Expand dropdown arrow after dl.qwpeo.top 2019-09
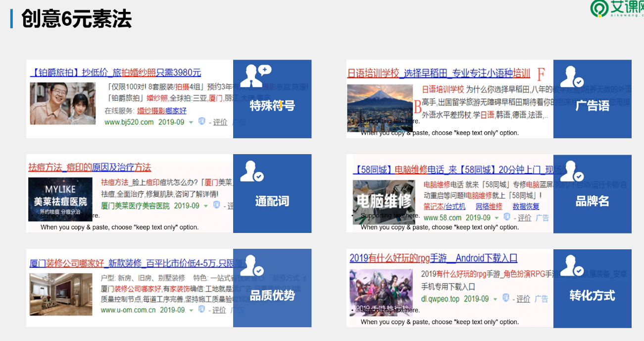Viewport: 644px width, 341px height. (x=495, y=300)
